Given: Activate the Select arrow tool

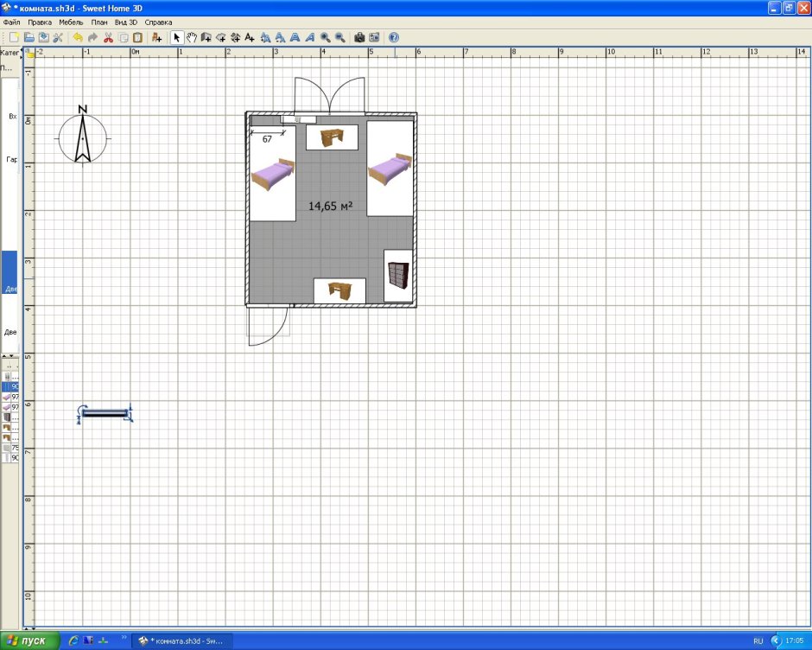Looking at the screenshot, I should [176, 37].
